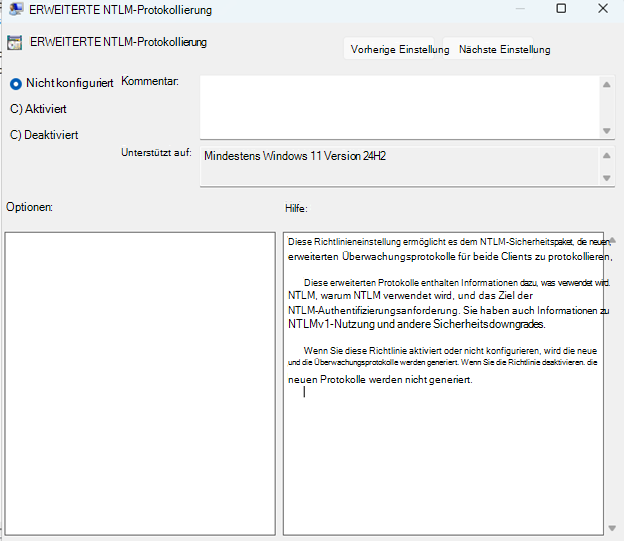
Task: Click the policy setting icon beside the heading
Action: [15, 43]
